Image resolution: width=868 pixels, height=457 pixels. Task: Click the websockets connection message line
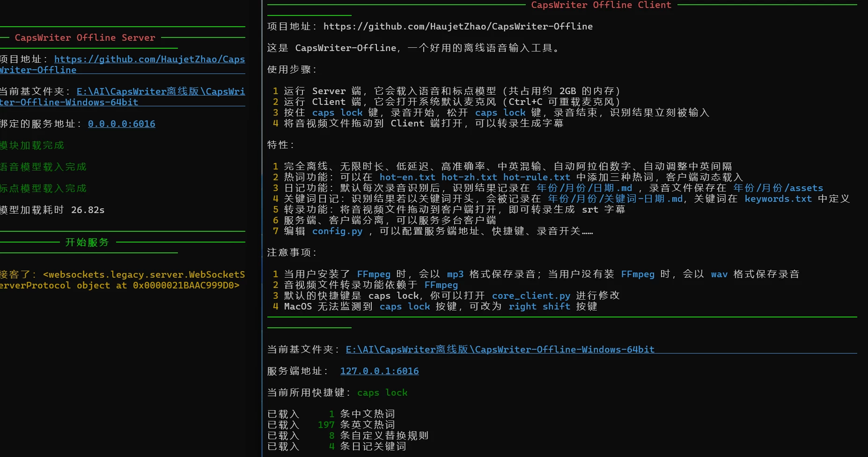click(122, 280)
